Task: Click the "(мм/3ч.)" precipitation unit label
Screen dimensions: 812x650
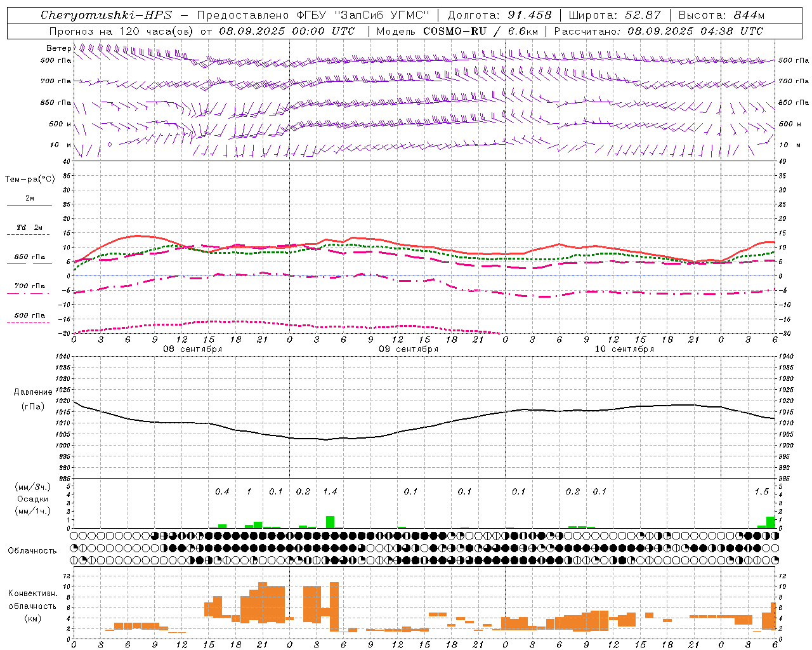Action: (x=32, y=487)
